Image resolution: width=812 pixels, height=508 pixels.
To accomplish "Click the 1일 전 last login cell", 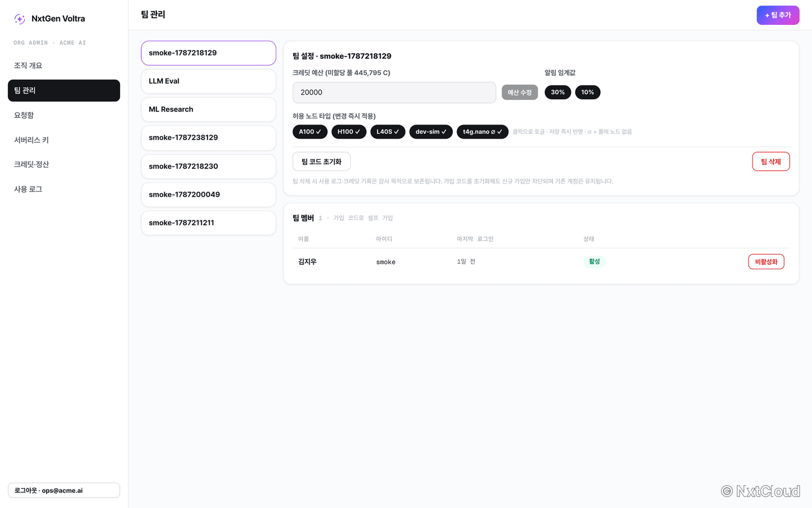I will point(466,262).
